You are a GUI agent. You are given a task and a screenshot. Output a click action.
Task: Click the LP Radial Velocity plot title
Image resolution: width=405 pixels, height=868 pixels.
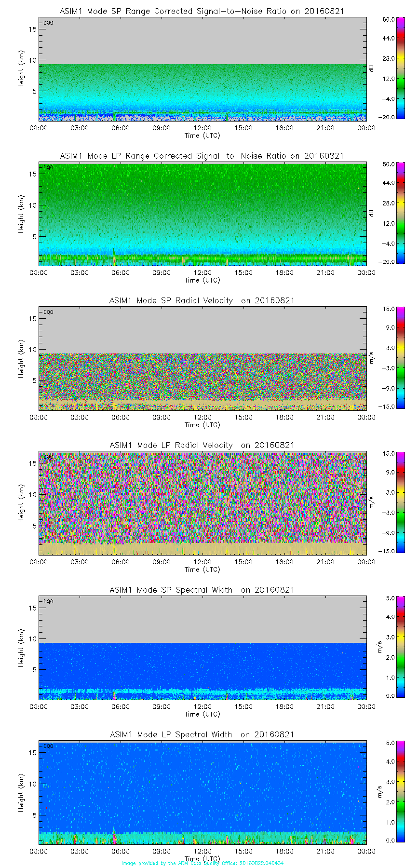[x=202, y=445]
